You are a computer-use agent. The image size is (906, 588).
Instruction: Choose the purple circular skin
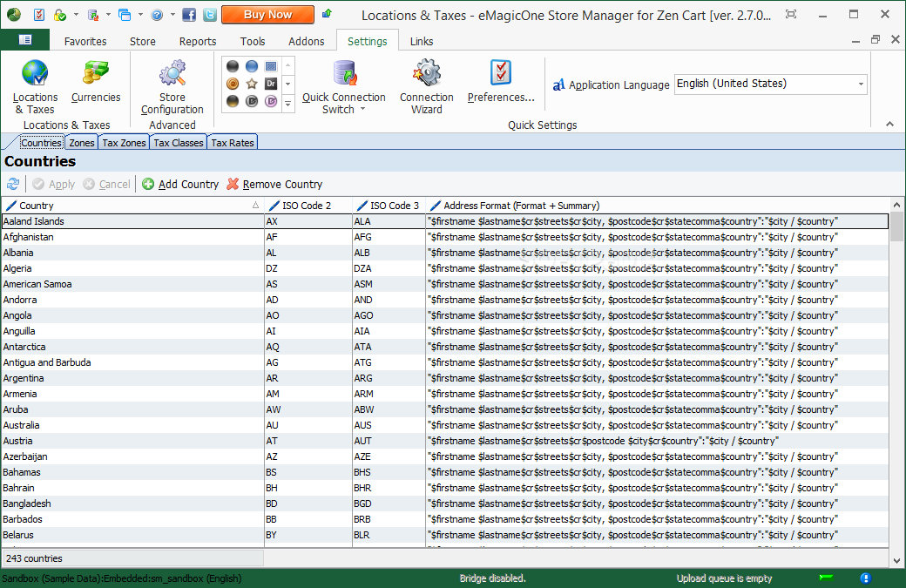point(270,101)
